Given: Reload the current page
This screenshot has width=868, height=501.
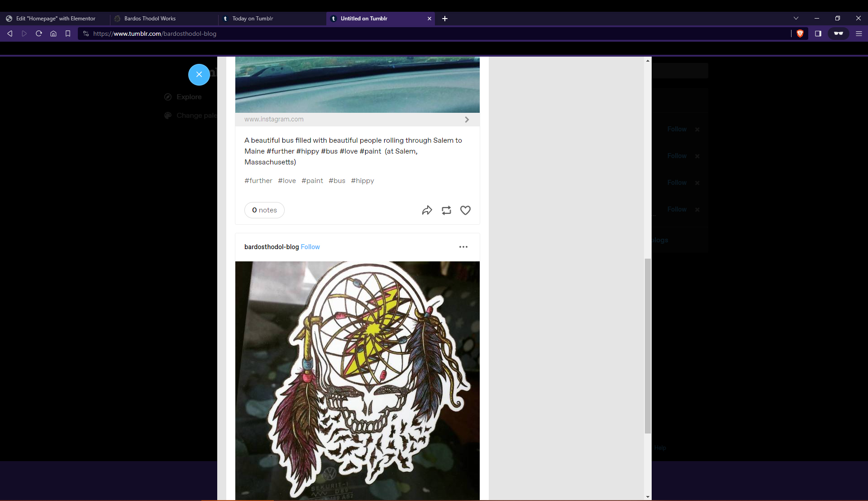Looking at the screenshot, I should tap(39, 34).
